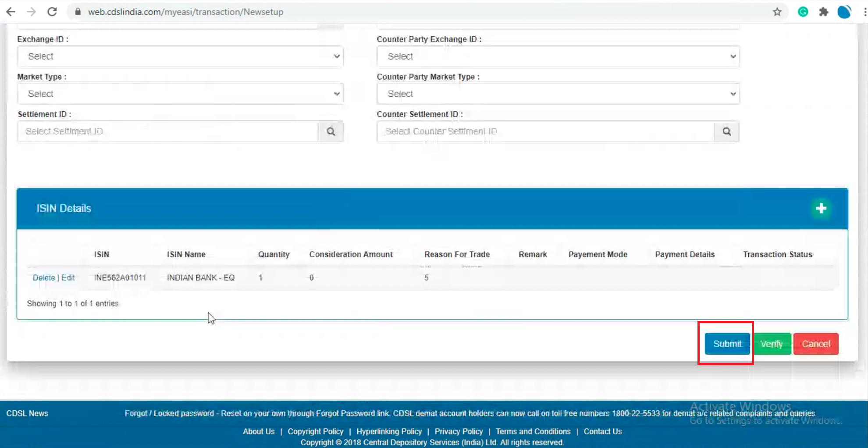Open the Privacy Policy footer link
Screen dimensions: 868x448
click(x=459, y=431)
